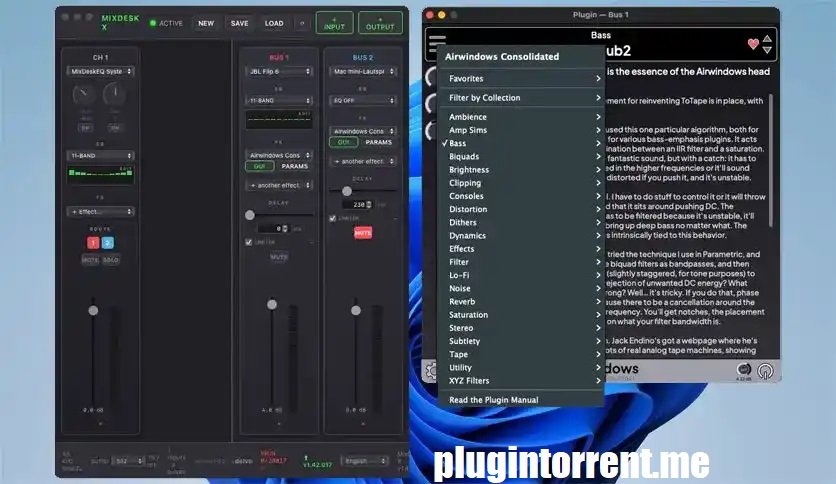Screen dimensions: 836x484
Task: Toggle CH 1 route to bus 2
Action: [x=108, y=243]
